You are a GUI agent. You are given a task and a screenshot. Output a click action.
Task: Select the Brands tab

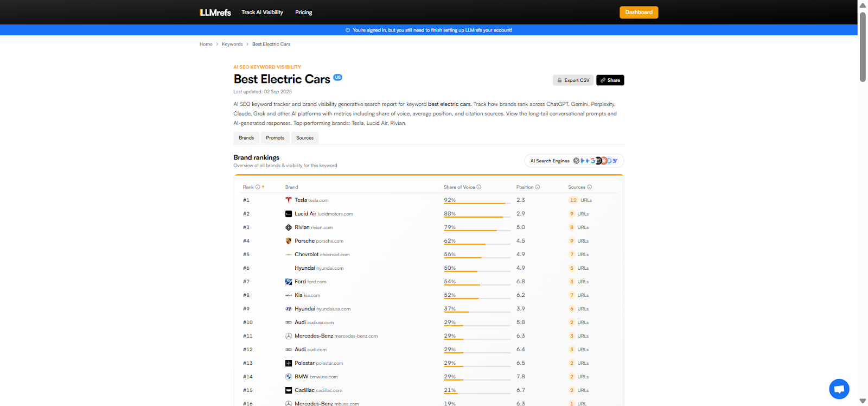(x=246, y=138)
